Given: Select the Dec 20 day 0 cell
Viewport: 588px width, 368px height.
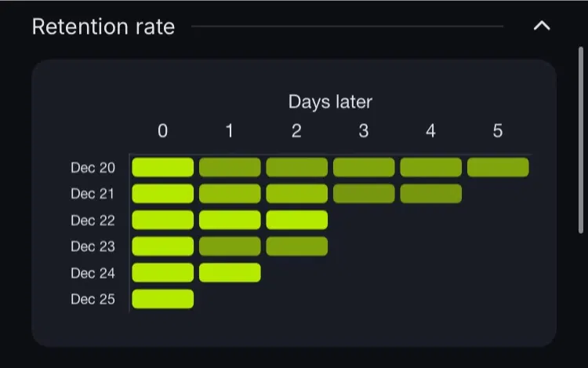Looking at the screenshot, I should (162, 167).
